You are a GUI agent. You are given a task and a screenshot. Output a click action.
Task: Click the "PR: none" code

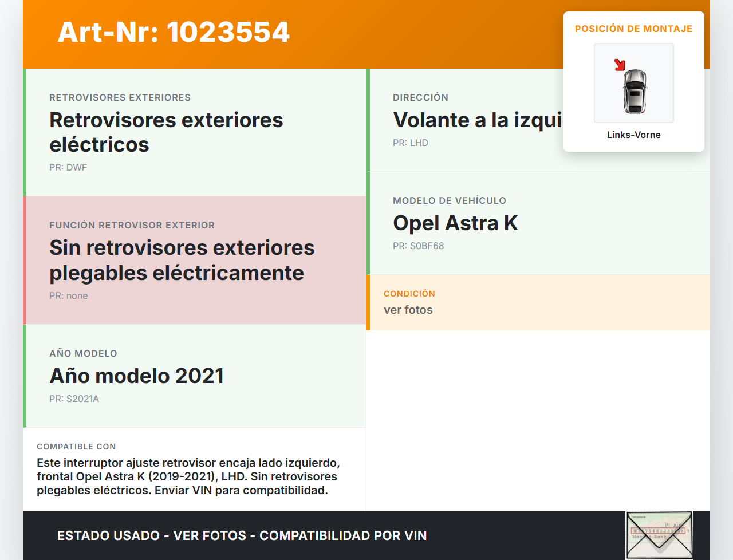pyautogui.click(x=69, y=295)
